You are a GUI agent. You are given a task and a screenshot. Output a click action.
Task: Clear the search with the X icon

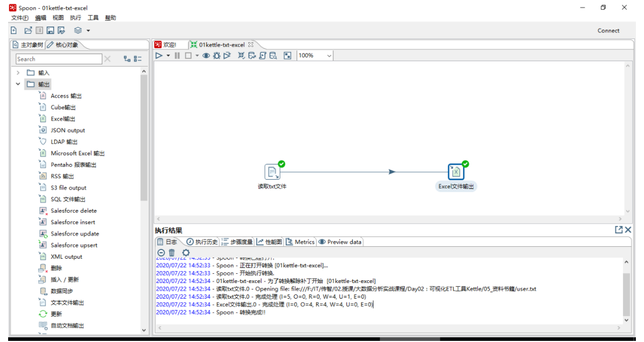point(108,59)
